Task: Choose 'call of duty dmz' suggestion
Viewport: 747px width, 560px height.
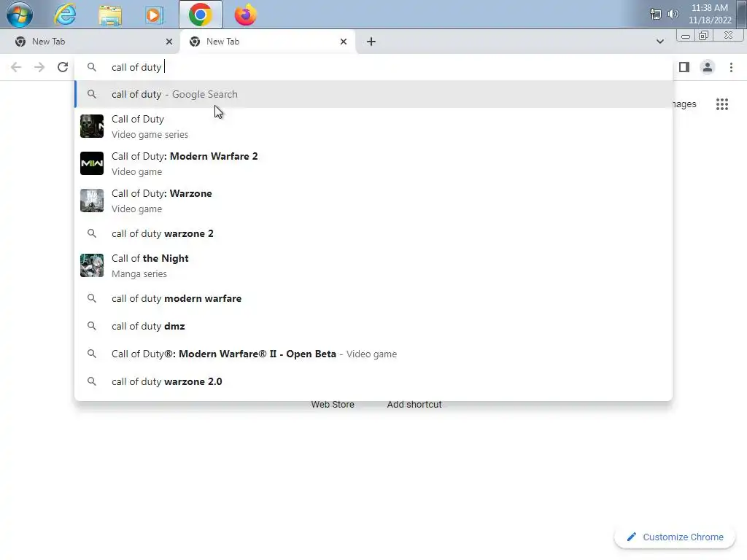Action: (x=373, y=326)
